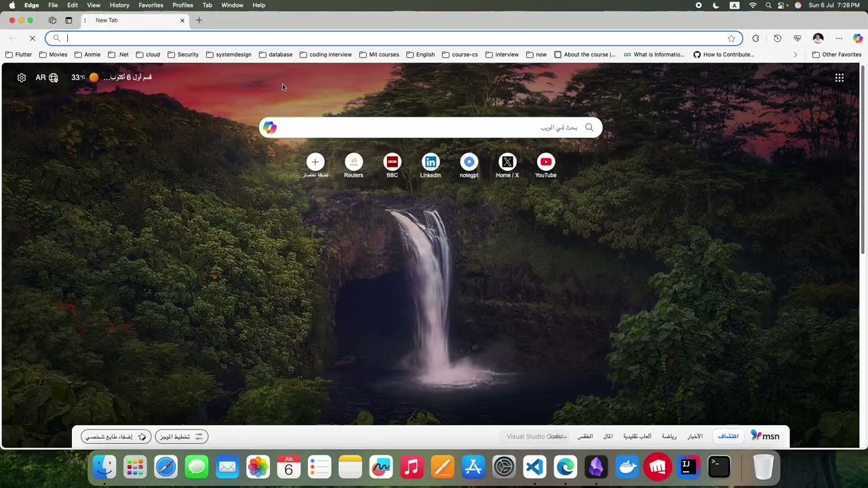Expand the Security favorites folder

[x=183, y=54]
